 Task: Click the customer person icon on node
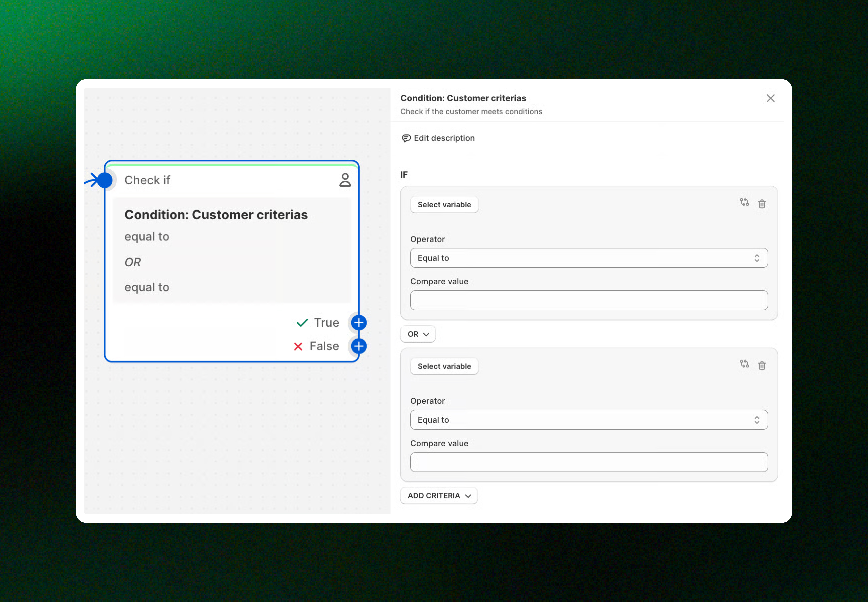[345, 180]
